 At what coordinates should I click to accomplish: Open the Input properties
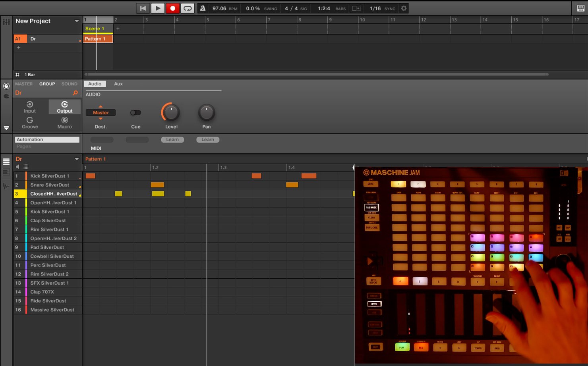[x=30, y=107]
